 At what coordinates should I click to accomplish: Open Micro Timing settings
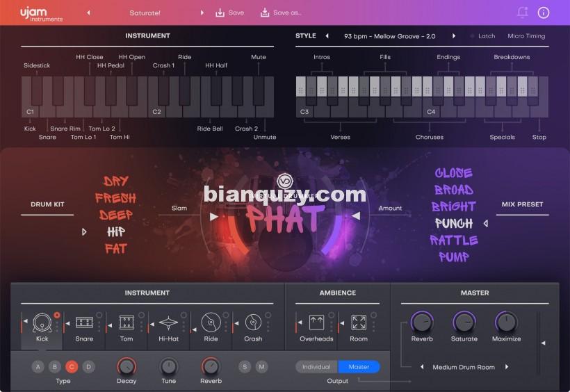pos(526,36)
